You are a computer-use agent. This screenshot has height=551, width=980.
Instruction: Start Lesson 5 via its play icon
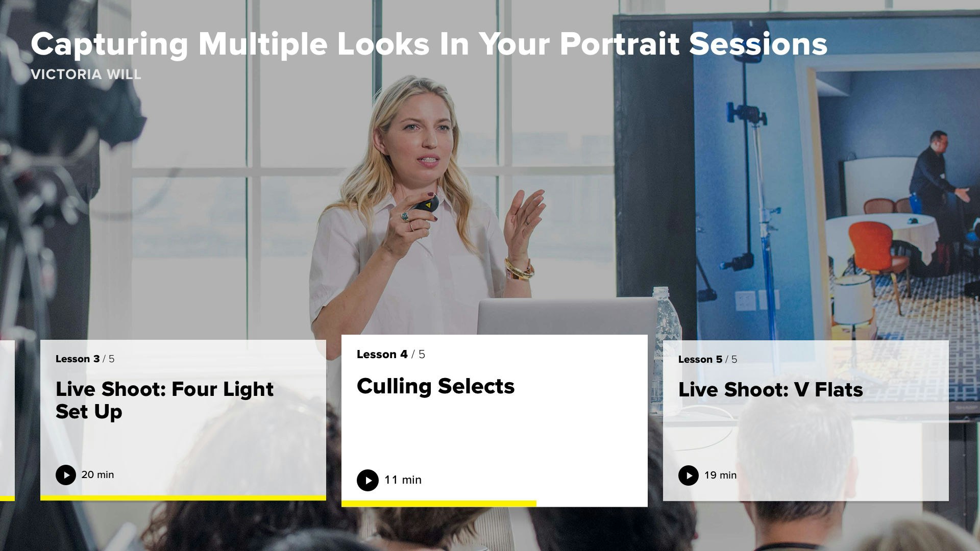tap(689, 475)
